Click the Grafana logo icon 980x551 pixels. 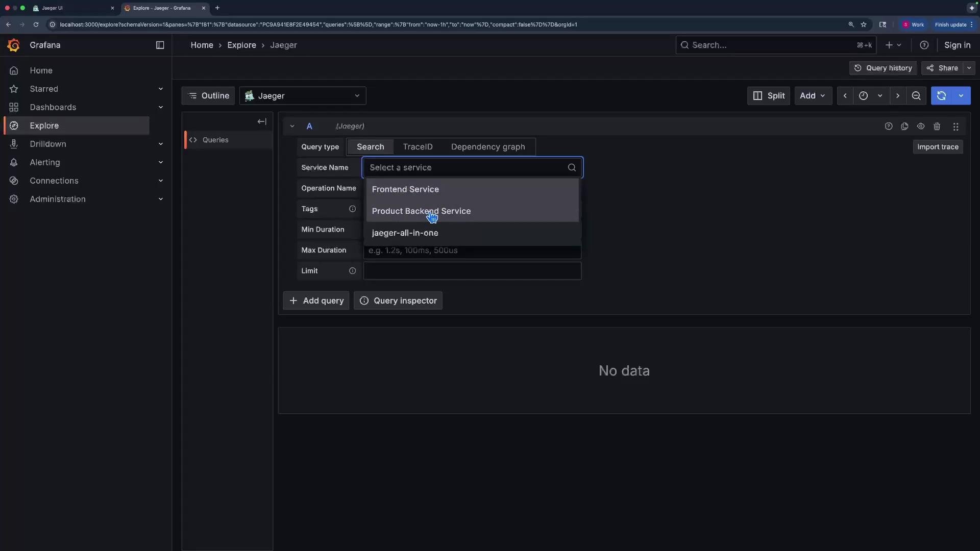[14, 45]
